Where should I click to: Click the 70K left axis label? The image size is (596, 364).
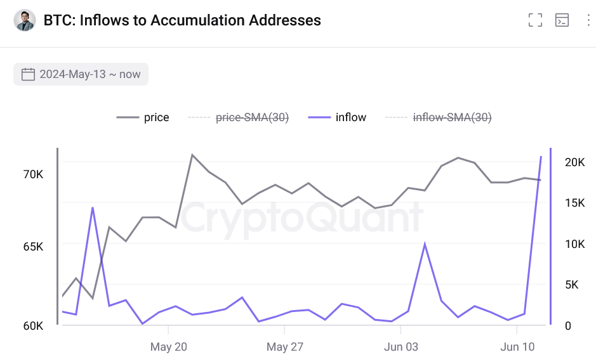(x=33, y=174)
